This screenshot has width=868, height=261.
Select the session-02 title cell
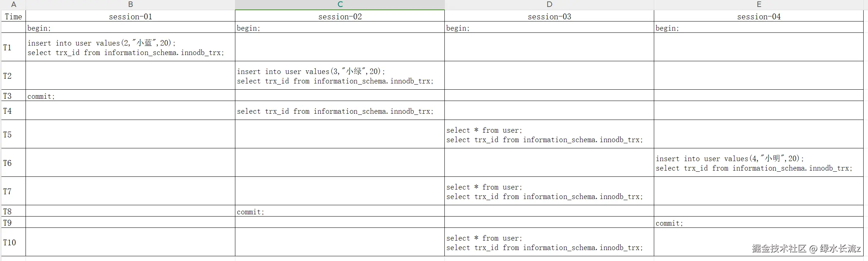pyautogui.click(x=340, y=16)
